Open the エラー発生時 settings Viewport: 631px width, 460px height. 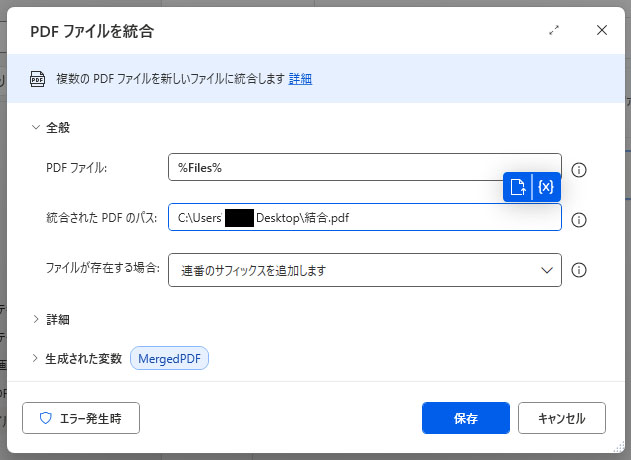tap(81, 418)
